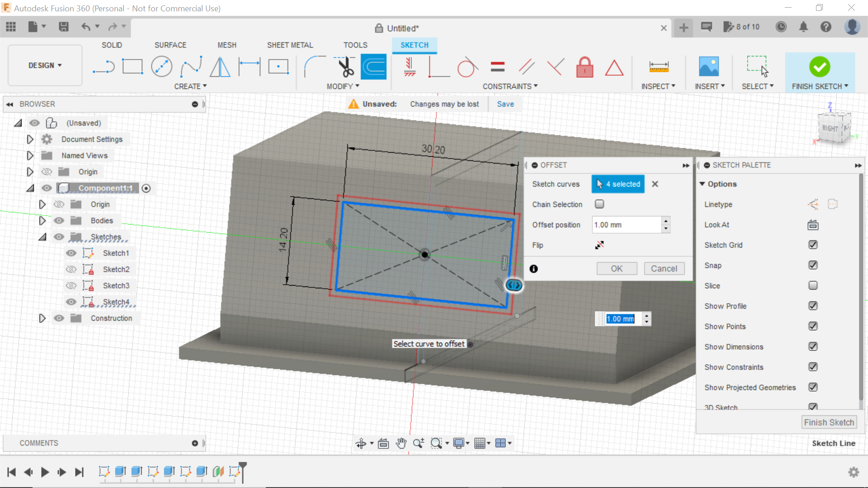Expand the Bodies folder in the browser
The image size is (868, 488).
pyautogui.click(x=42, y=221)
